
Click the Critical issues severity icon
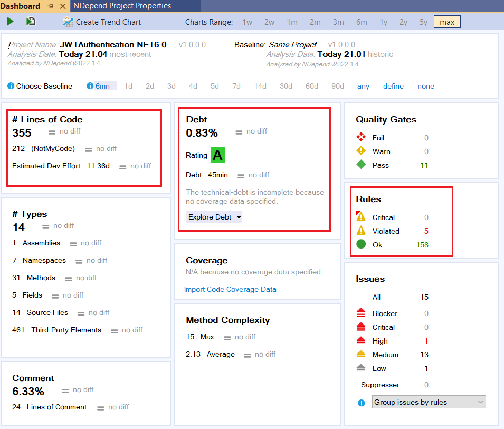click(361, 326)
